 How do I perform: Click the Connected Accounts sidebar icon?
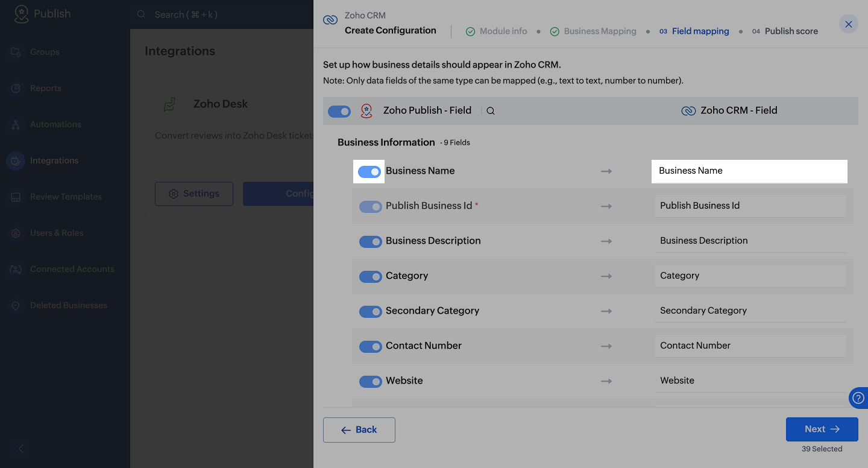pos(16,269)
